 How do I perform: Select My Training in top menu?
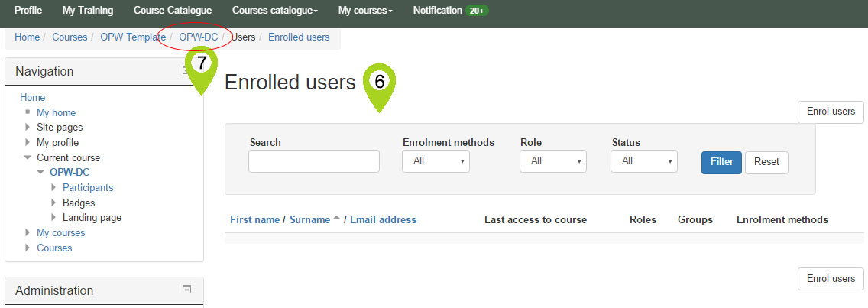pyautogui.click(x=88, y=11)
